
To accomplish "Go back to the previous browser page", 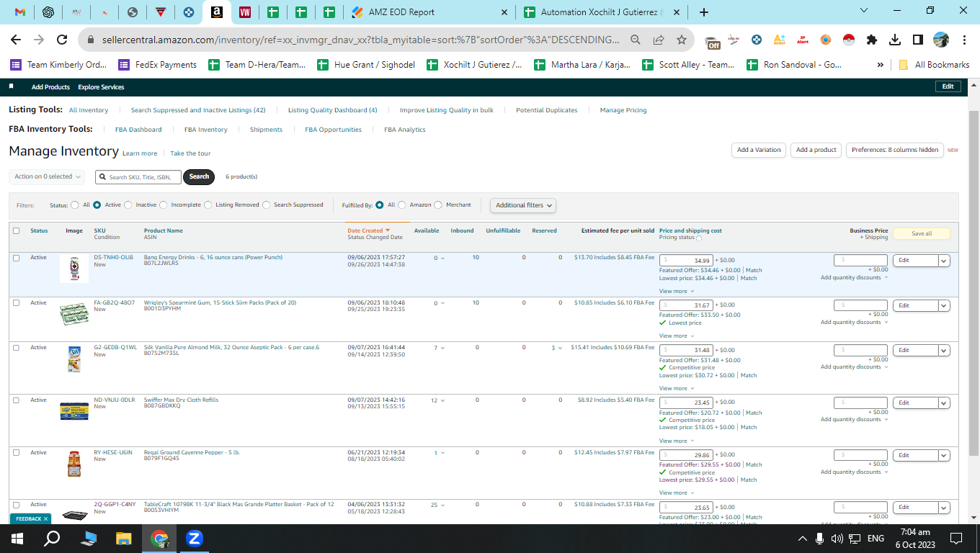I will pyautogui.click(x=16, y=40).
